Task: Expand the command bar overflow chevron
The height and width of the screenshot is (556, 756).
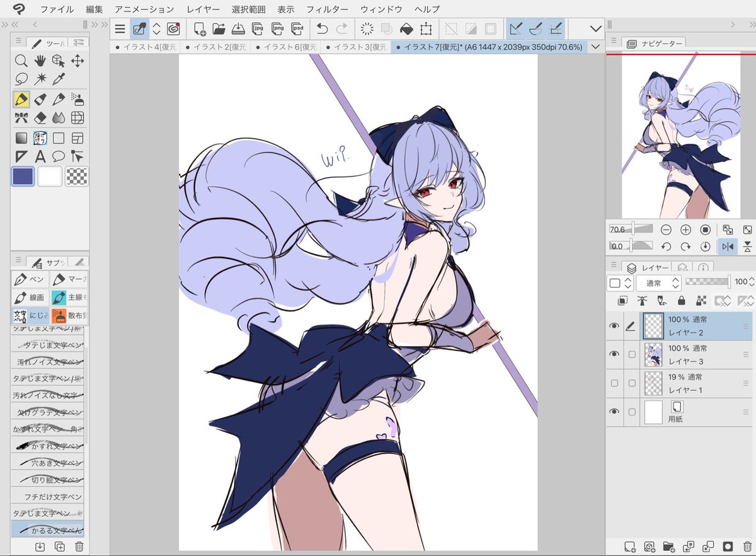Action: point(595,29)
